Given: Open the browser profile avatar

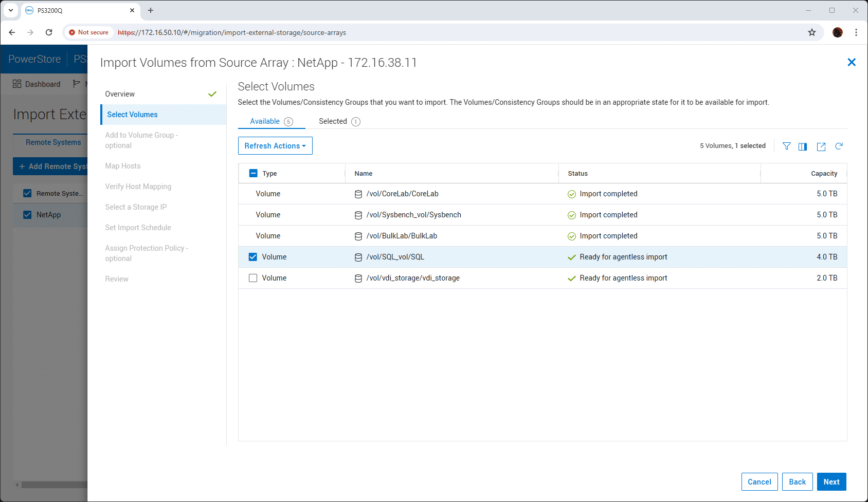Looking at the screenshot, I should [x=838, y=32].
